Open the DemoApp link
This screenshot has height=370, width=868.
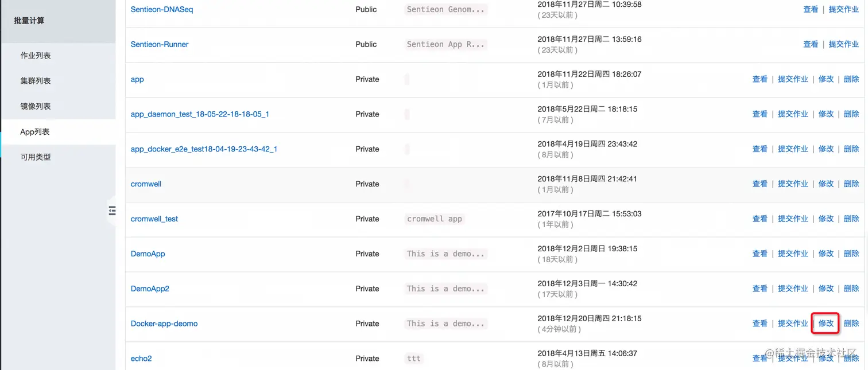click(148, 254)
